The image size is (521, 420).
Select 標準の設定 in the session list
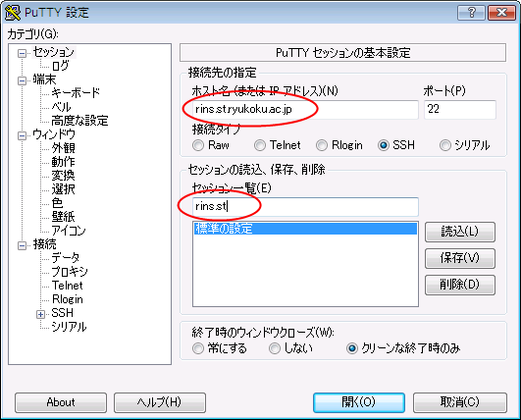coord(305,229)
